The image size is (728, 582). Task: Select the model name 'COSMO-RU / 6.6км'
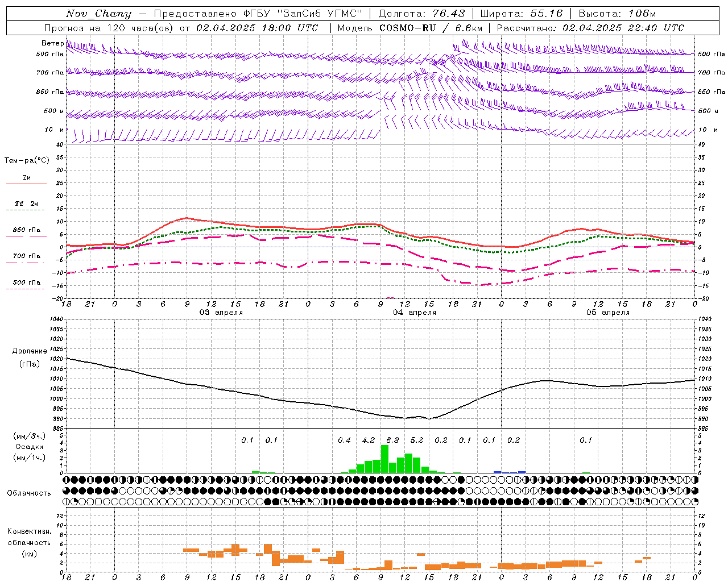(x=431, y=28)
